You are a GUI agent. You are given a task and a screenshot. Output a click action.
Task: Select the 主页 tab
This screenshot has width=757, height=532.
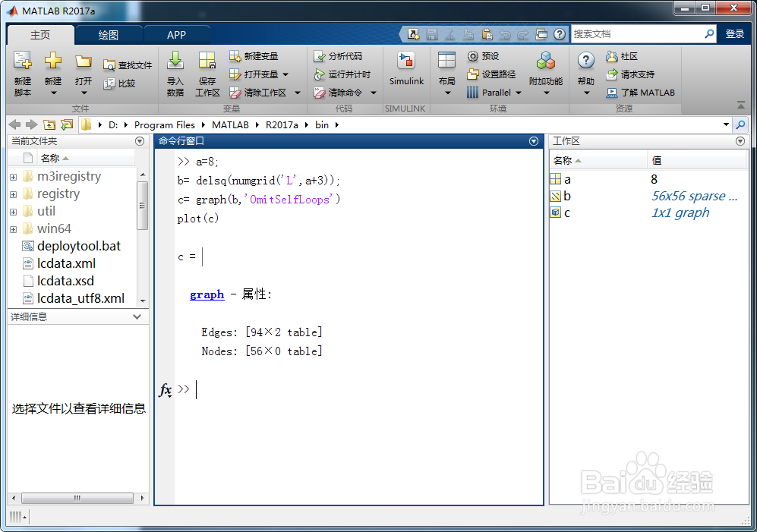pos(40,35)
